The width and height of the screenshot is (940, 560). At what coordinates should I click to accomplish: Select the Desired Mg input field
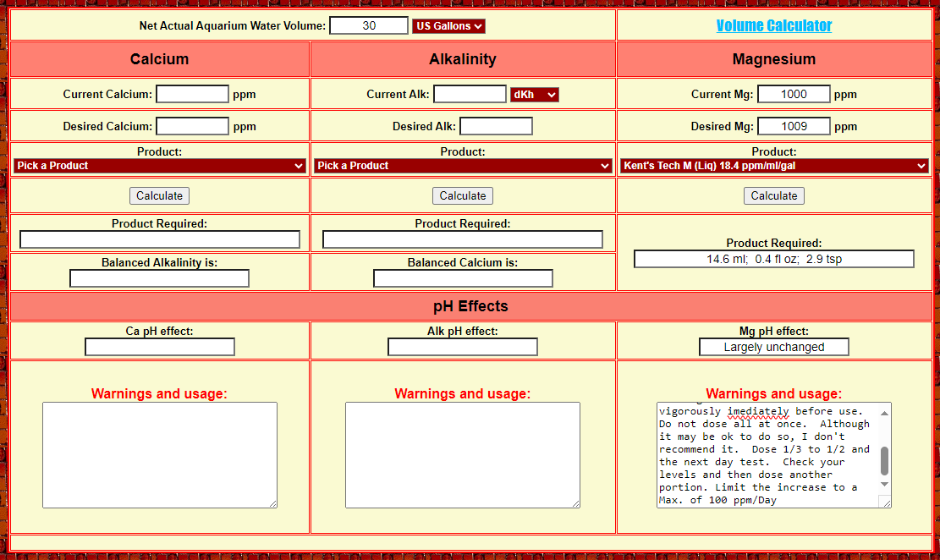click(794, 127)
